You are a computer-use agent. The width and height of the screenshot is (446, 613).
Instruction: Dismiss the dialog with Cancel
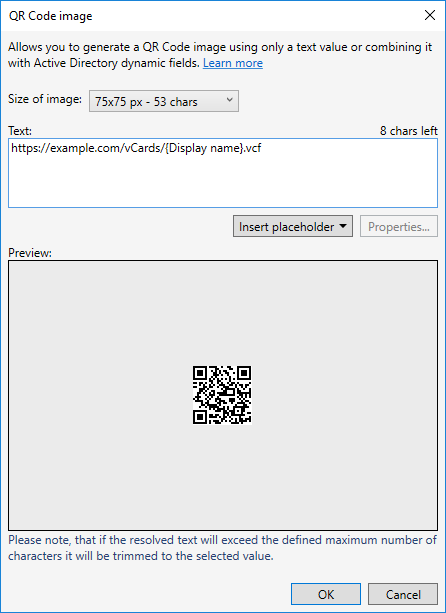(403, 594)
